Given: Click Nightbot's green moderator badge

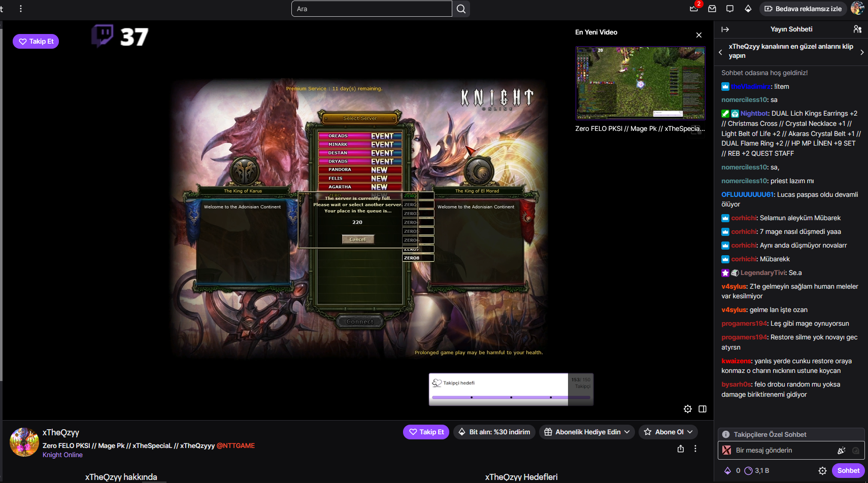Looking at the screenshot, I should (x=725, y=114).
